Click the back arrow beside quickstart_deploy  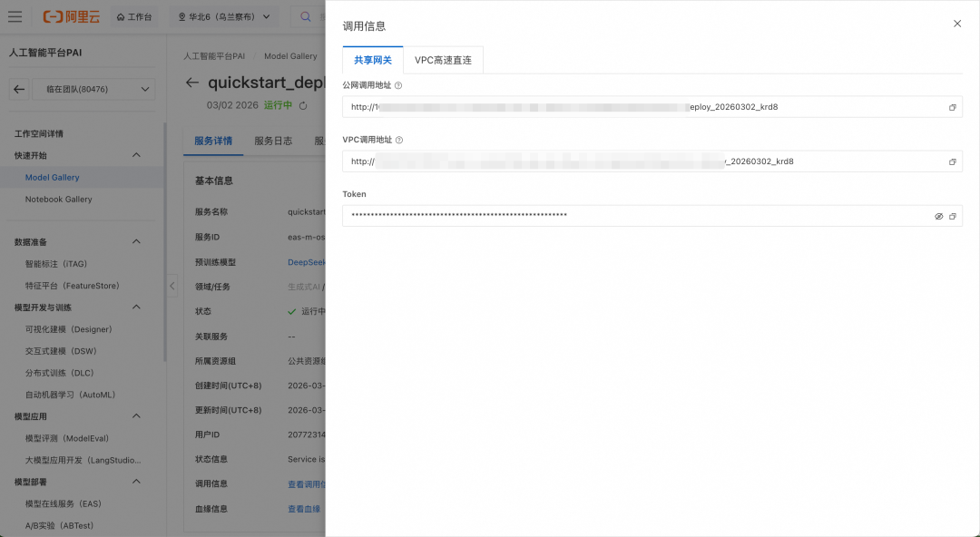coord(191,83)
